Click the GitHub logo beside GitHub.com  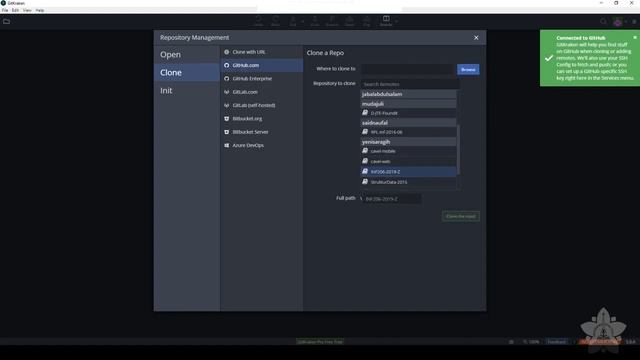coord(227,65)
